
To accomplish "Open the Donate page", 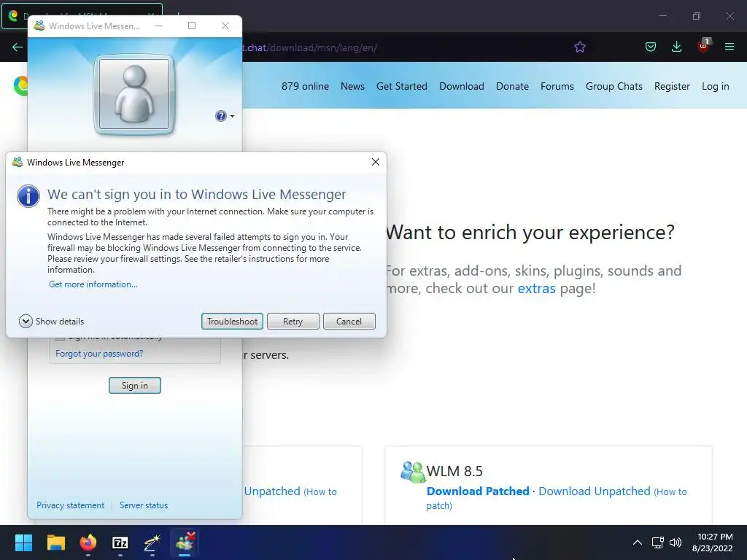I will [x=513, y=86].
